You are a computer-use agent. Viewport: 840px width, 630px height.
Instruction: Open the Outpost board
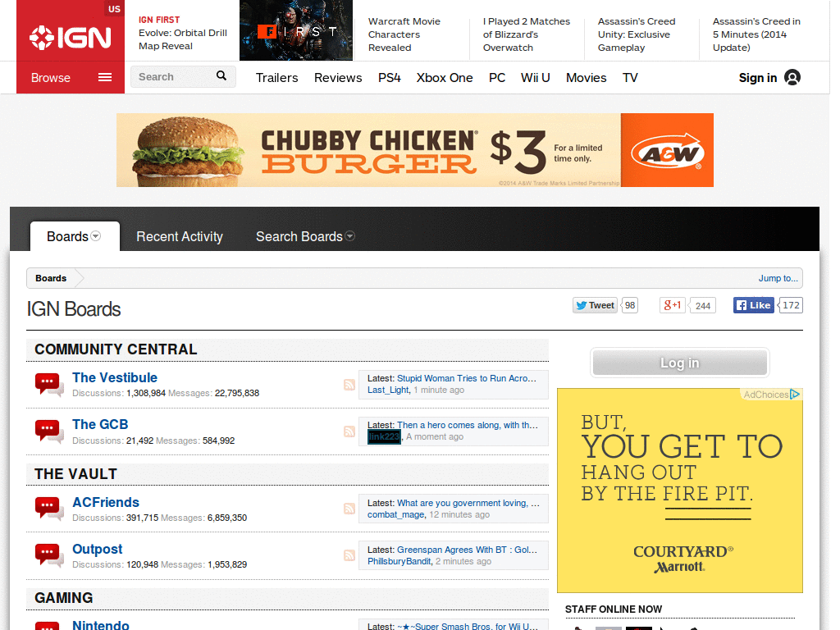pos(97,549)
